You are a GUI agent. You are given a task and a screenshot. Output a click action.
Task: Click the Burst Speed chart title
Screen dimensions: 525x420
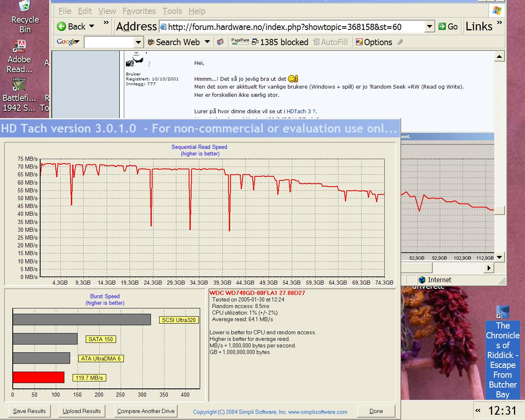coord(105,296)
